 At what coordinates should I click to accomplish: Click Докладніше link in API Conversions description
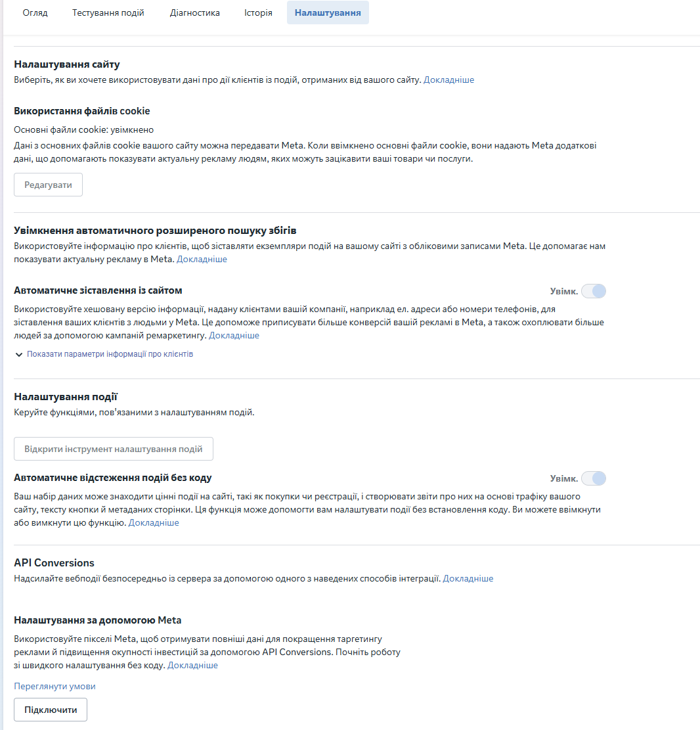coord(468,579)
